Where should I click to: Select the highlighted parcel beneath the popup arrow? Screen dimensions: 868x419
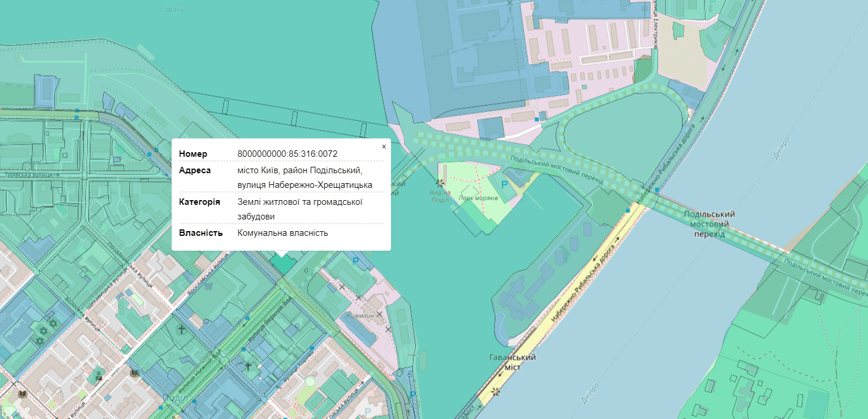[x=282, y=264]
